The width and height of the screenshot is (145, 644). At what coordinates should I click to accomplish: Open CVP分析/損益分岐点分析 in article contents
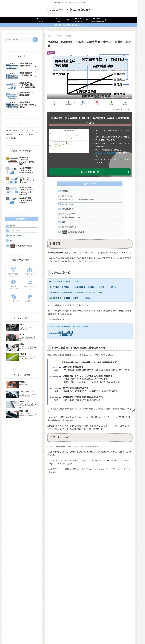pos(76,232)
